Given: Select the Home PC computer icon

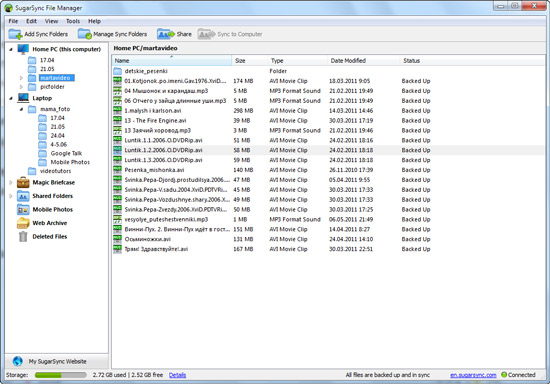Looking at the screenshot, I should (23, 49).
